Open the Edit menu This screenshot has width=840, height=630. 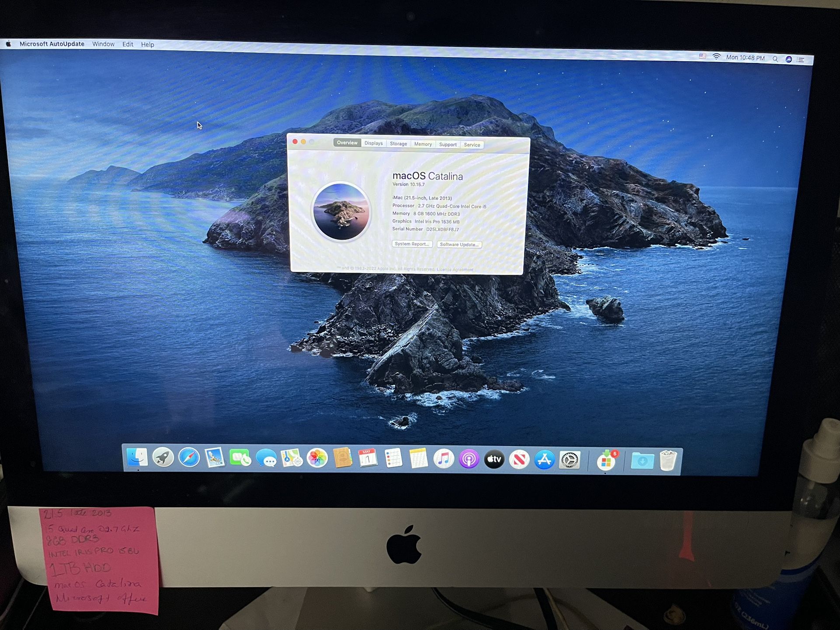pos(128,45)
